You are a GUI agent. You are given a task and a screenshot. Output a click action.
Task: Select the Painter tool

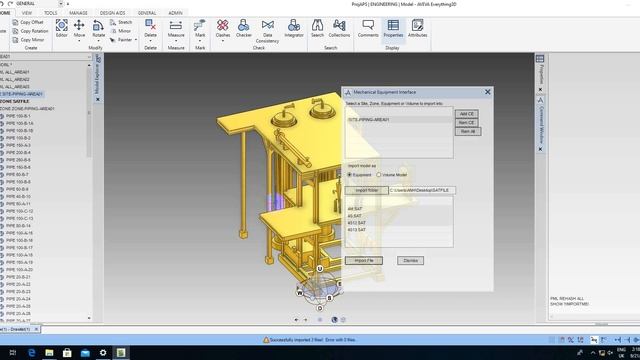(x=121, y=40)
